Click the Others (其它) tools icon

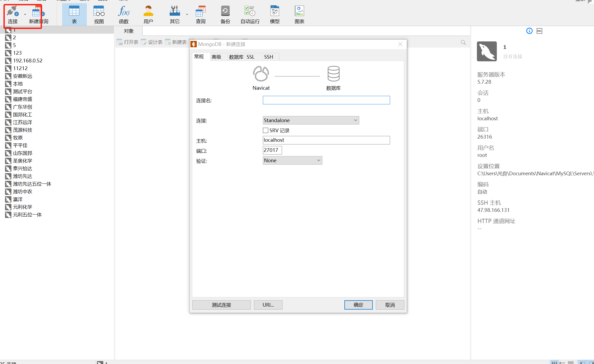pos(175,15)
